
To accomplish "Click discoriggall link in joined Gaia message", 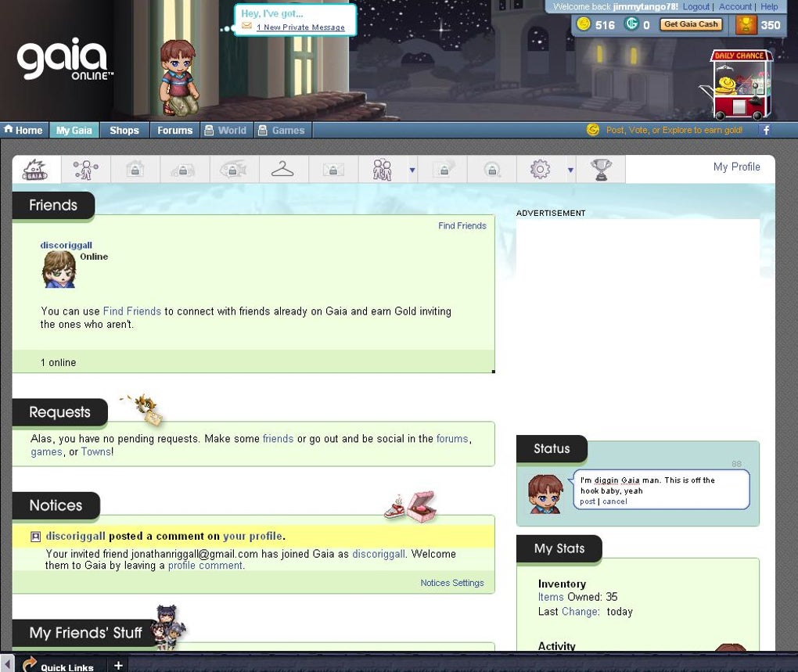I will pyautogui.click(x=379, y=554).
